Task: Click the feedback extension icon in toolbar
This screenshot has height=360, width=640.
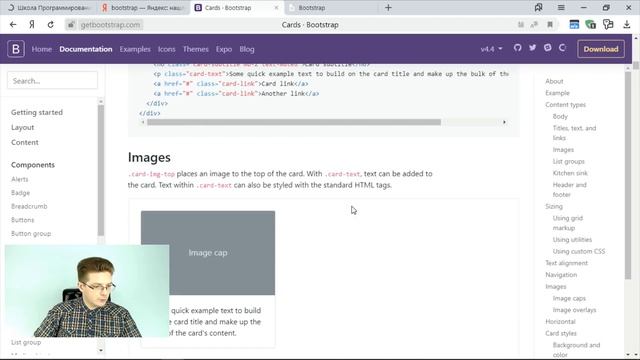Action: coord(608,24)
